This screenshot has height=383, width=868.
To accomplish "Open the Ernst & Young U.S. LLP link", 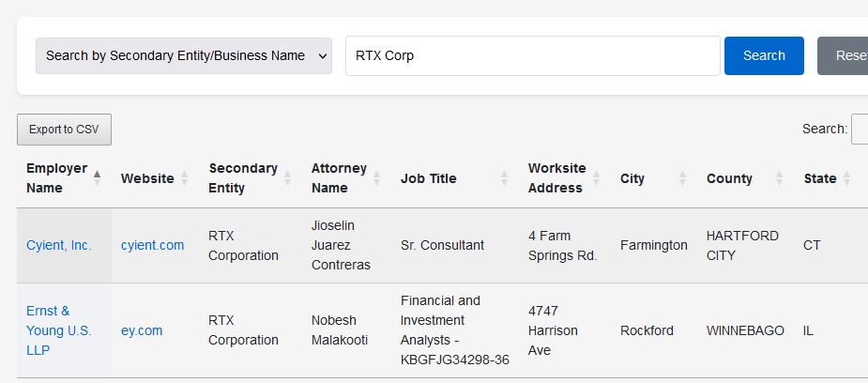I will (x=59, y=330).
